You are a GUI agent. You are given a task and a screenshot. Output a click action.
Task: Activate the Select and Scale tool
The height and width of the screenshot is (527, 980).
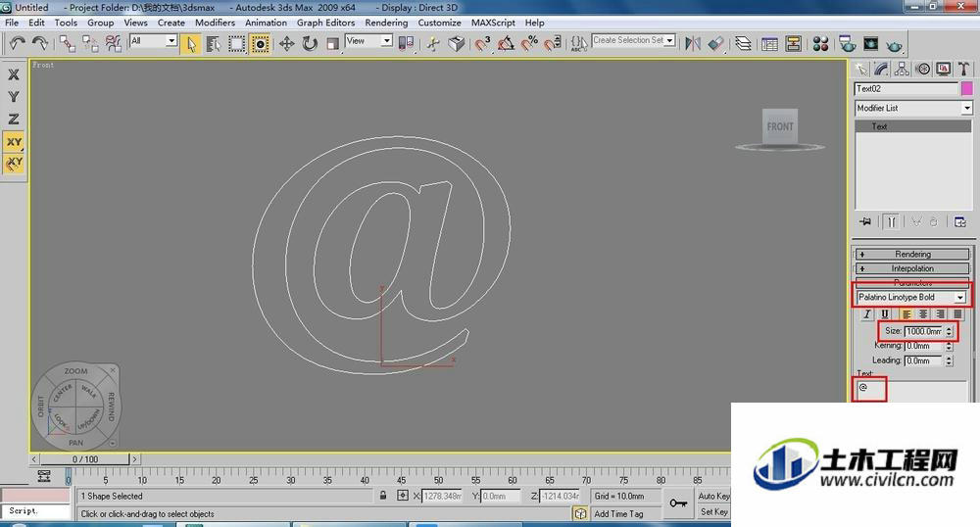(332, 44)
